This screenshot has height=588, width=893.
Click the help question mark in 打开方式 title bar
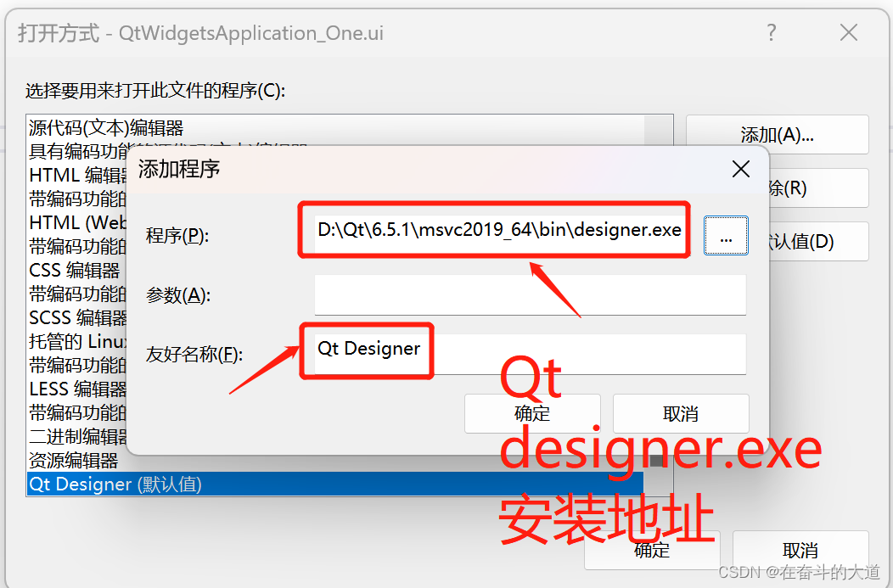coord(771,32)
